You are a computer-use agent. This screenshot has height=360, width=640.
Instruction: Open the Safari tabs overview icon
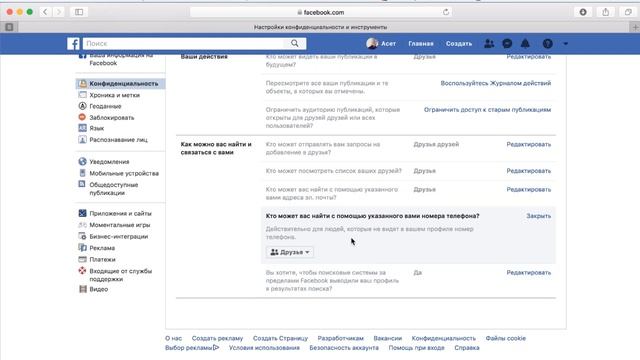[628, 12]
